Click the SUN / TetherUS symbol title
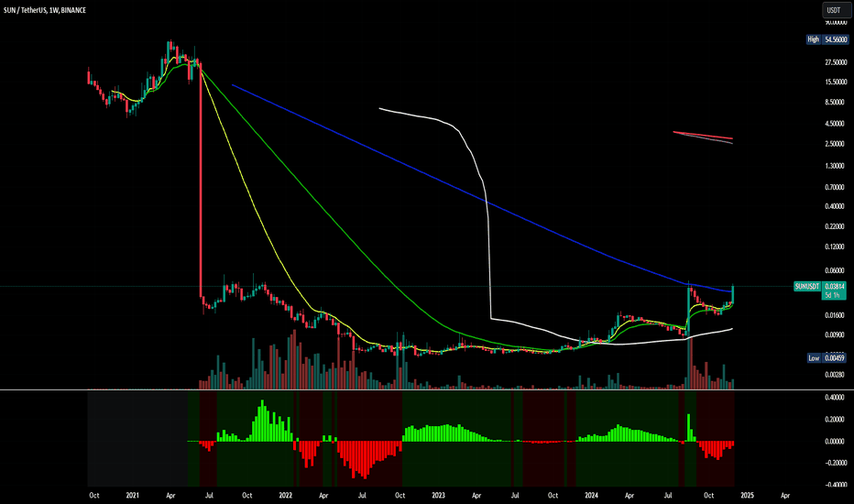This screenshot has height=504, width=854. pyautogui.click(x=25, y=10)
